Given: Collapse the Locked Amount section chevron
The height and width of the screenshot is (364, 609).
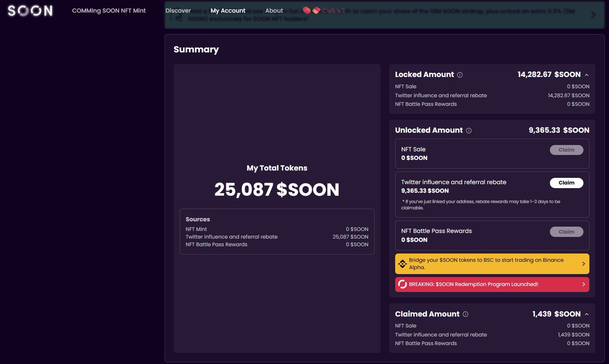Looking at the screenshot, I should (587, 75).
